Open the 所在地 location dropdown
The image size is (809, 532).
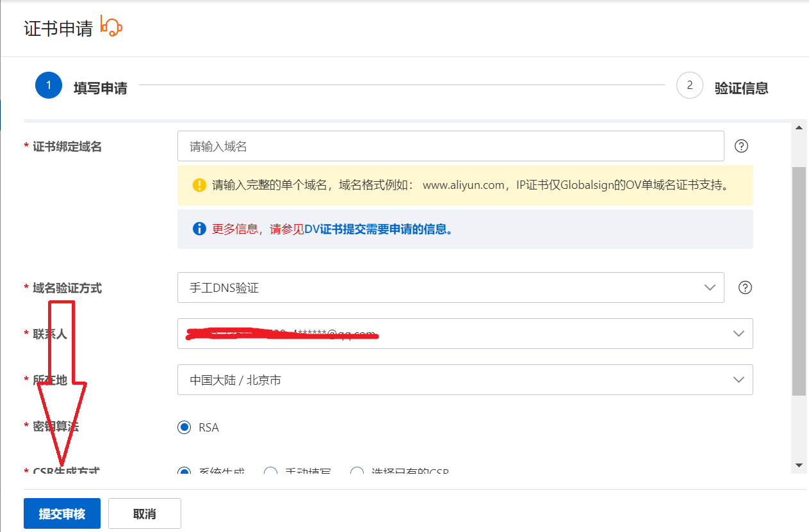(464, 380)
